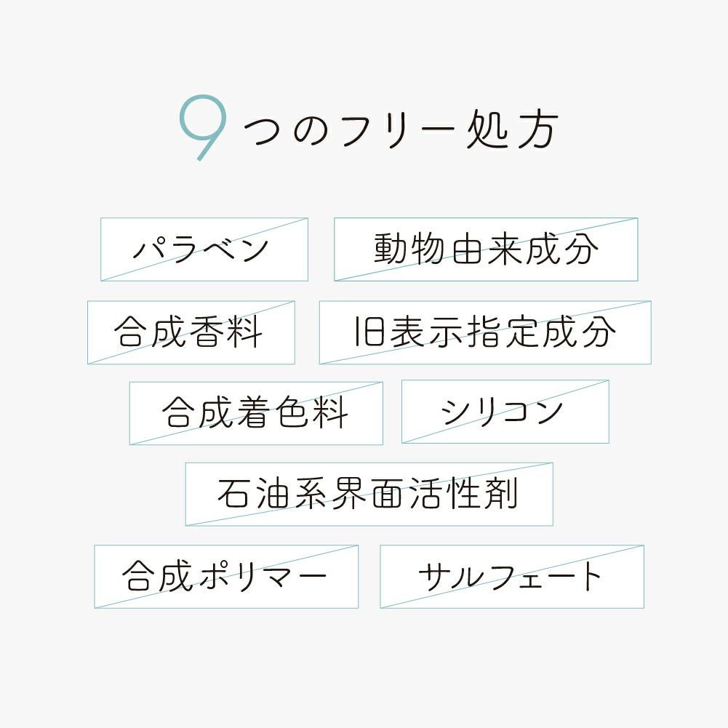Click the 処方 kanji in the heading
Image resolution: width=728 pixels, height=728 pixels.
(x=510, y=132)
